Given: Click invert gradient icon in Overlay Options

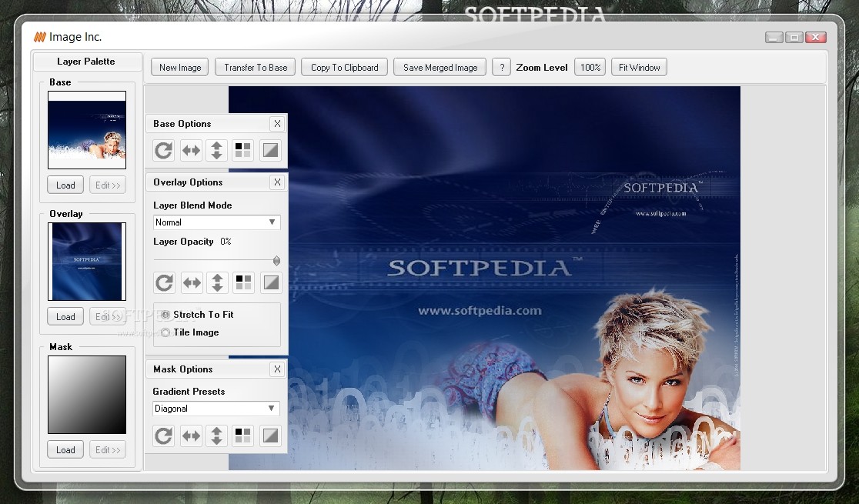Looking at the screenshot, I should point(271,282).
